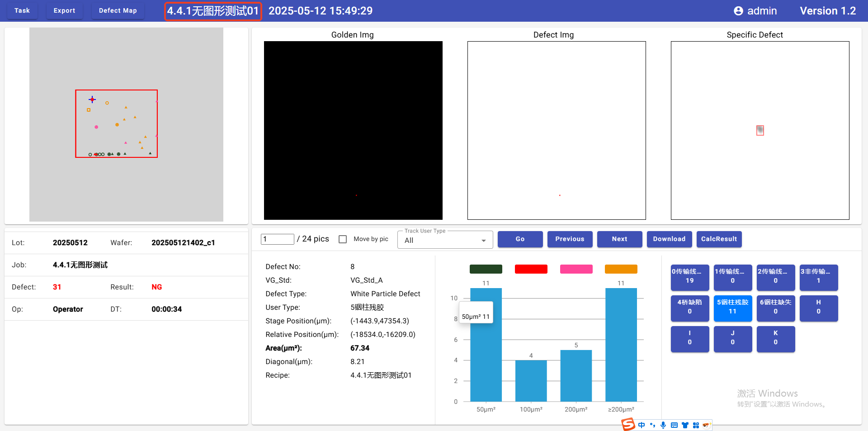Click the Next button
Image resolution: width=868 pixels, height=431 pixels.
coord(619,239)
